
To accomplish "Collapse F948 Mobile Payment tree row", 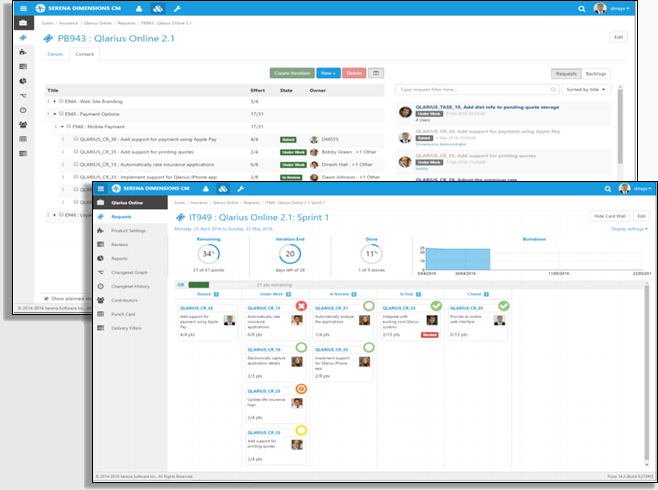I will 62,126.
